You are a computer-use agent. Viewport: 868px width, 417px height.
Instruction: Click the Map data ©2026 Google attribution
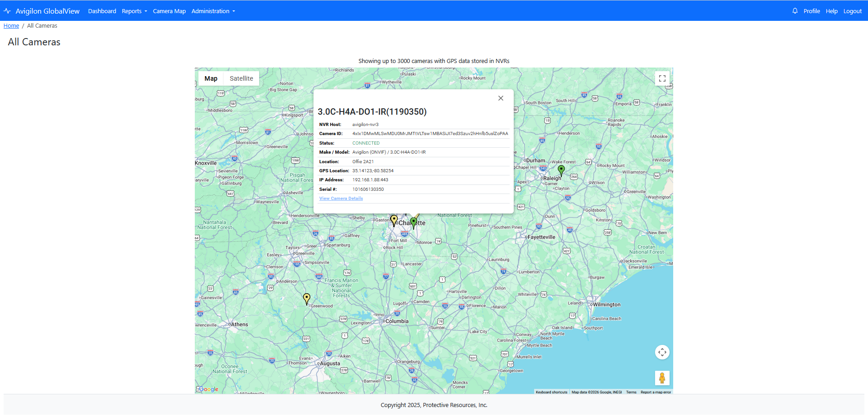[x=597, y=392]
